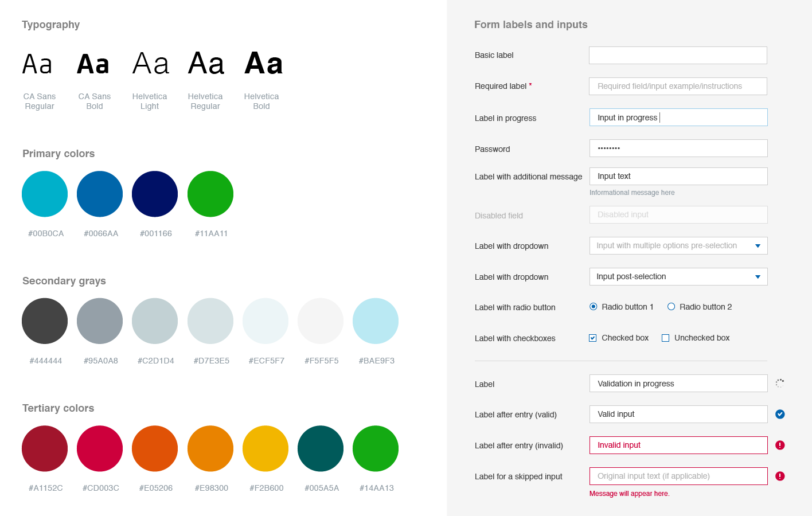Click the Disabled field label
The width and height of the screenshot is (812, 516).
[499, 216]
